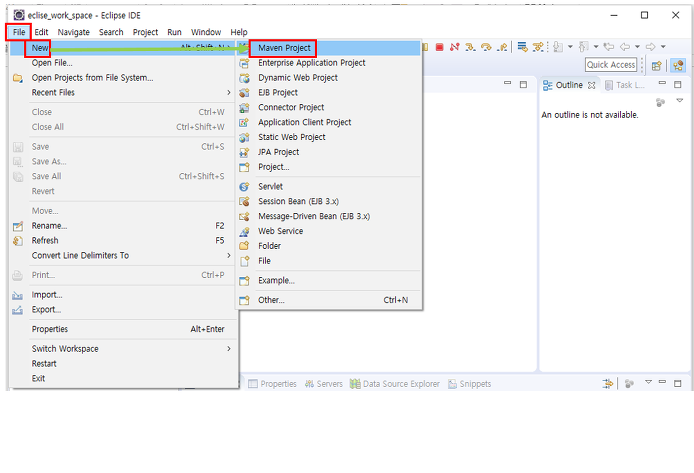Click the Java EE perspective icon

(678, 65)
